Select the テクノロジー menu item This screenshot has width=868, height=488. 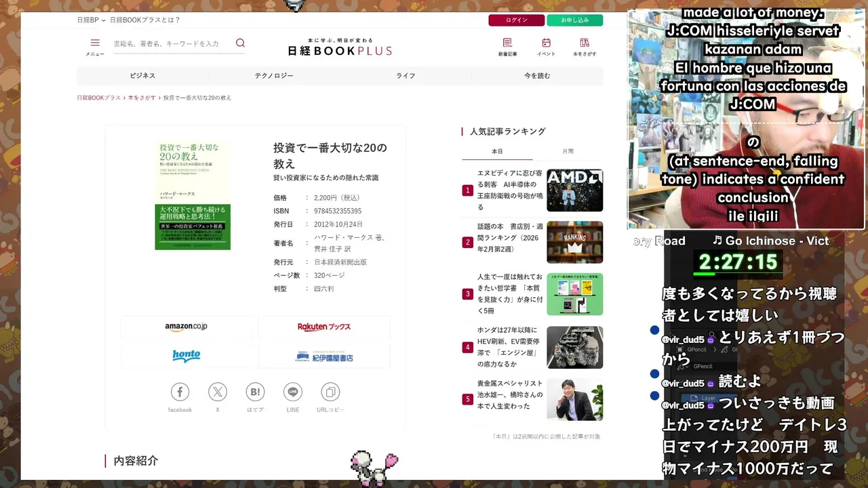[274, 76]
